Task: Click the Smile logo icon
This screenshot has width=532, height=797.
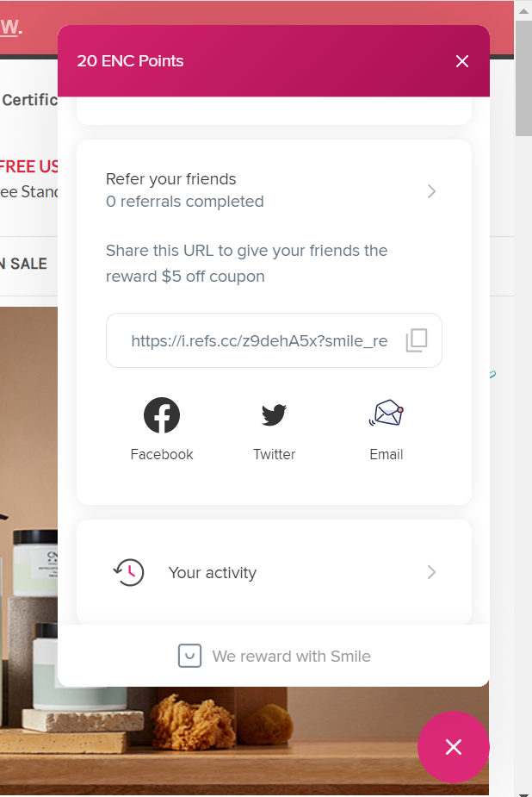Action: tap(189, 657)
